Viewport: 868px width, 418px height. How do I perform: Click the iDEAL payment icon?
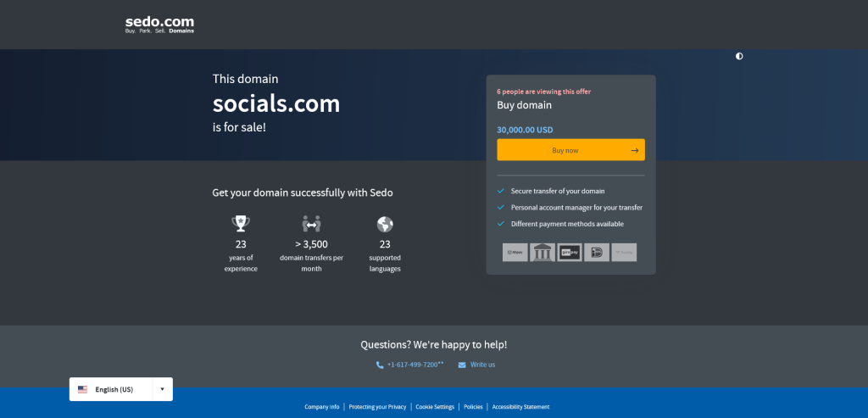coord(597,253)
